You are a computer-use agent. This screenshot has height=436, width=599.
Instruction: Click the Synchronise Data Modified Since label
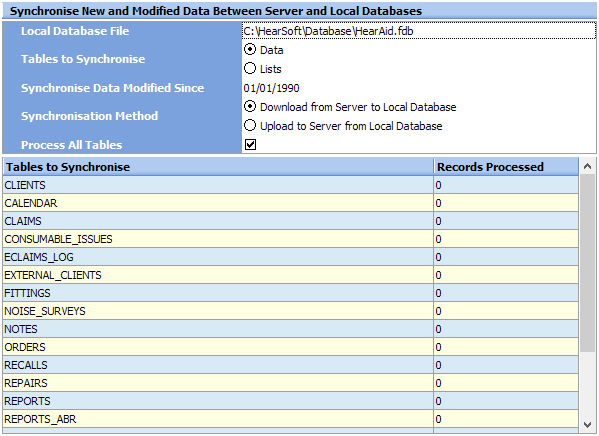point(112,88)
